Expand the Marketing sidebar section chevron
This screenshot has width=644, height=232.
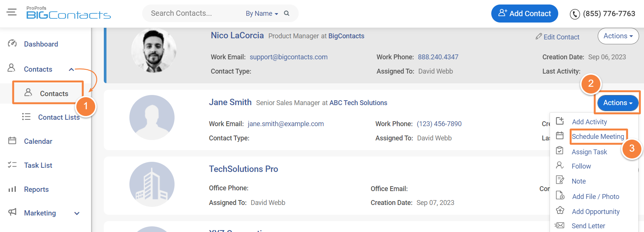(x=77, y=214)
